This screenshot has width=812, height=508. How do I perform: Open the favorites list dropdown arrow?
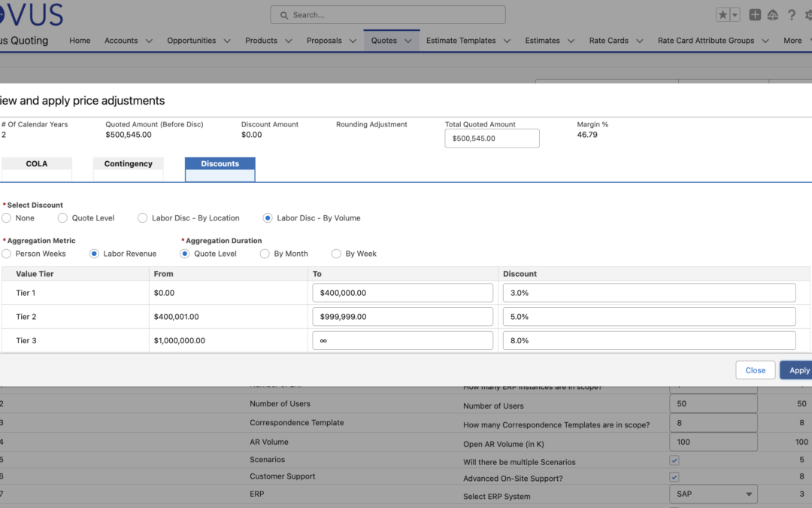pyautogui.click(x=735, y=14)
